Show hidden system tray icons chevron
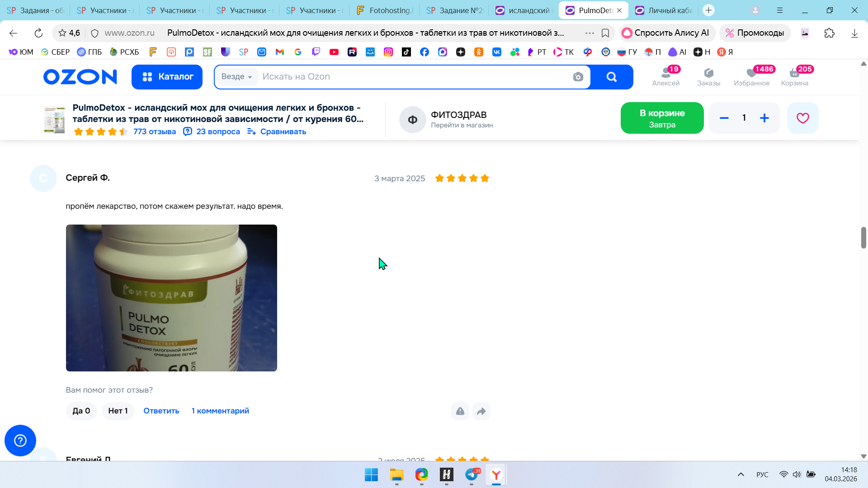868x488 pixels. coord(741,474)
